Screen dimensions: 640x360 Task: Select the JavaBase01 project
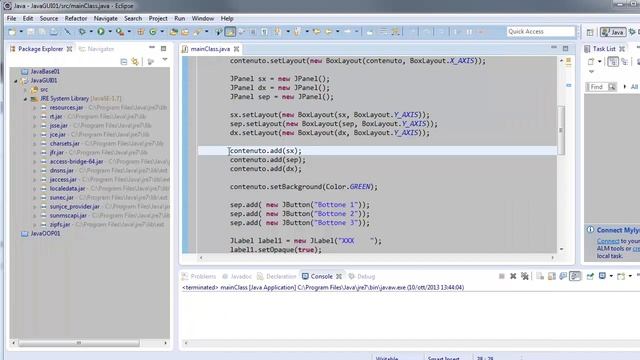45,71
